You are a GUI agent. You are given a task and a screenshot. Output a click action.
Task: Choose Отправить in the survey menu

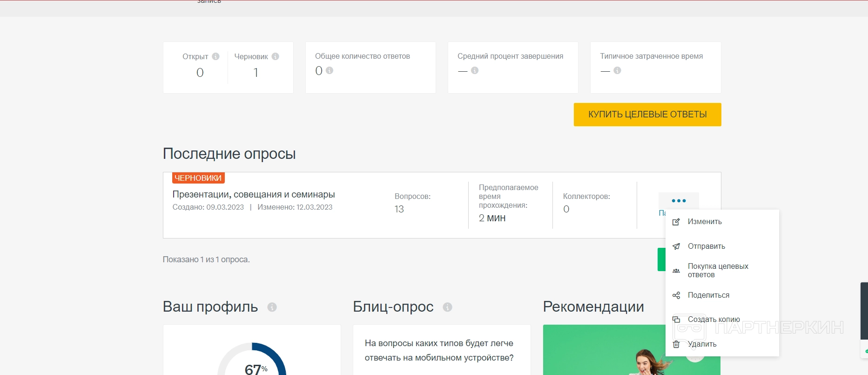tap(706, 246)
